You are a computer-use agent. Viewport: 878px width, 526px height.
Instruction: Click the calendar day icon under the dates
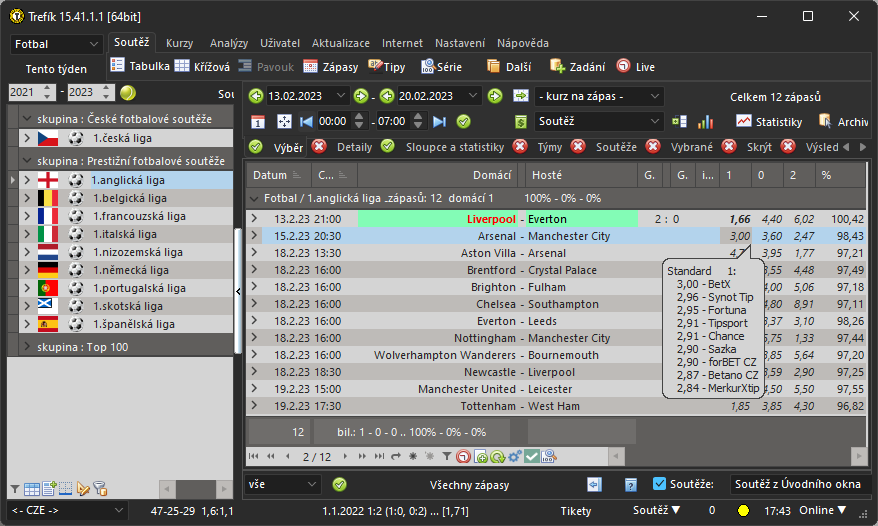(x=258, y=122)
